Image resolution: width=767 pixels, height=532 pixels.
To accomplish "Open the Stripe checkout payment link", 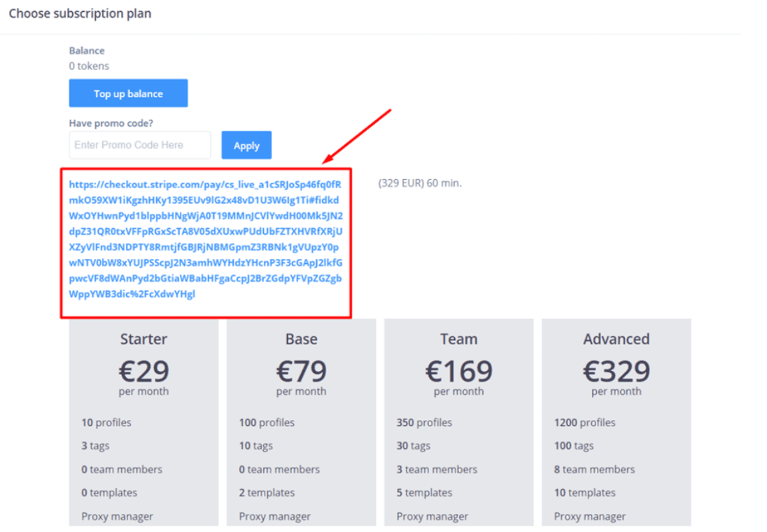I will point(206,239).
